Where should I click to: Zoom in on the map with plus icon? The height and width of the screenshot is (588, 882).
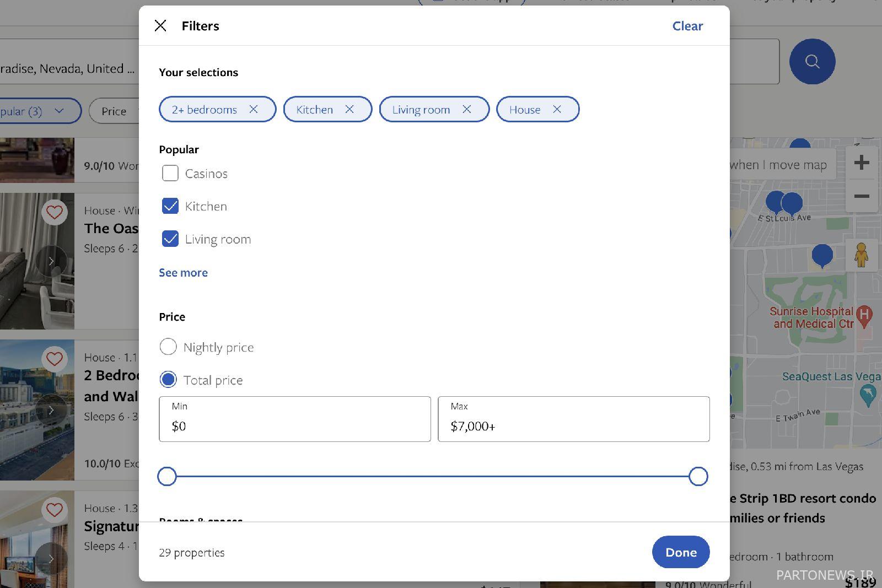click(x=862, y=163)
